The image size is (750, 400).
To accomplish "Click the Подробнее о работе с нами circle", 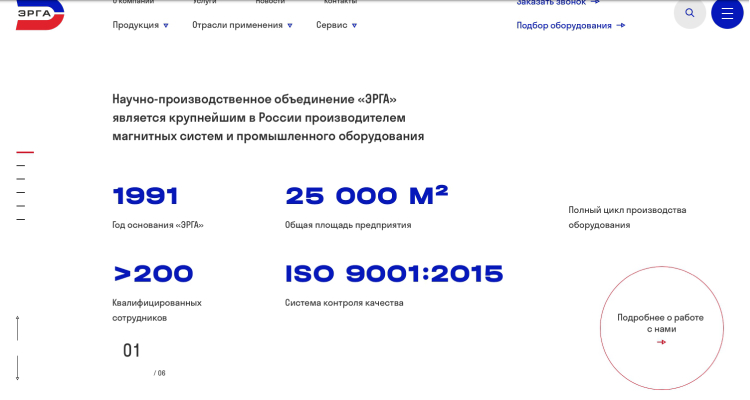I will tap(662, 328).
